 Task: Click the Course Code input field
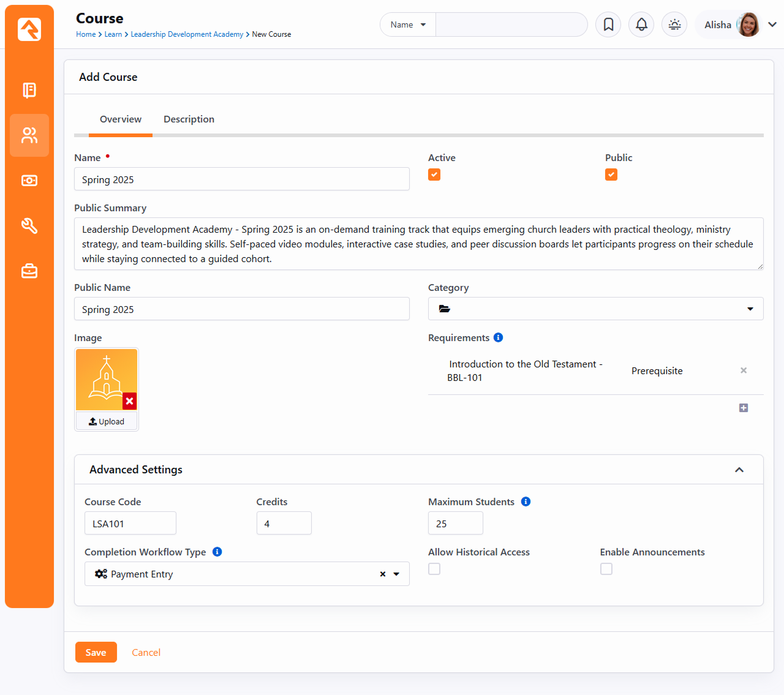point(130,524)
